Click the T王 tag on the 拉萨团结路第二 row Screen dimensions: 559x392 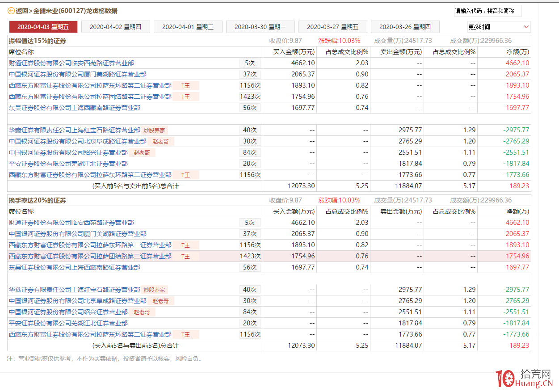click(187, 96)
